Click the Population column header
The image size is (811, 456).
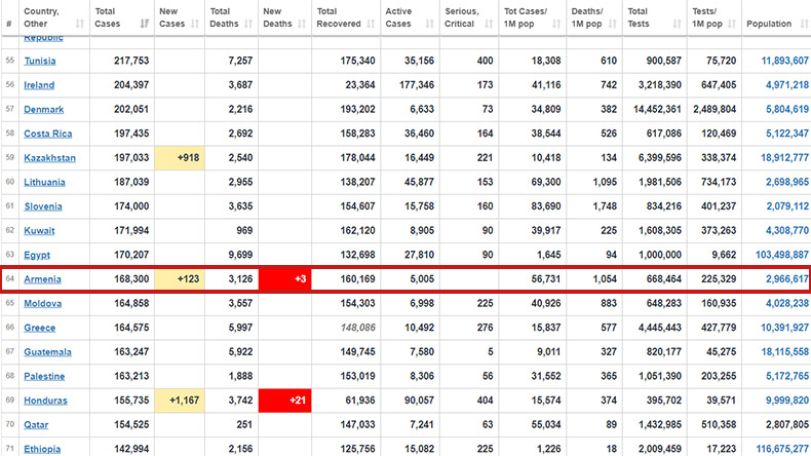coord(769,24)
